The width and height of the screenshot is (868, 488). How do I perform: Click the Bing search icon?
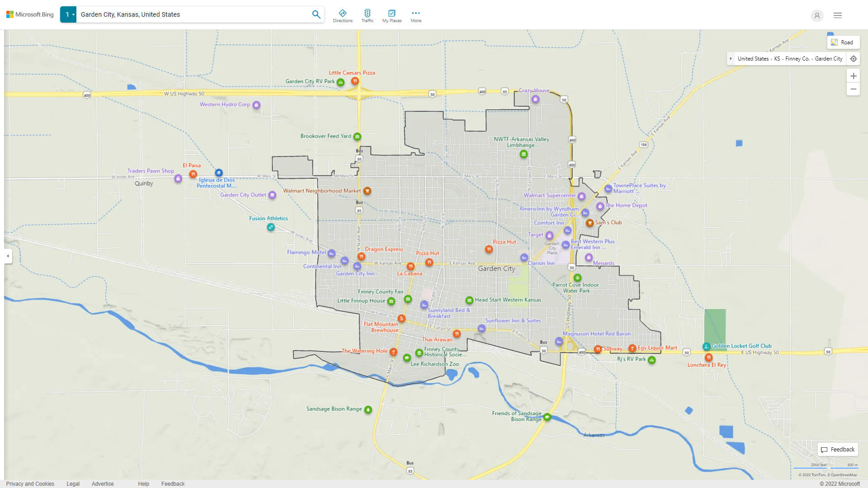316,14
